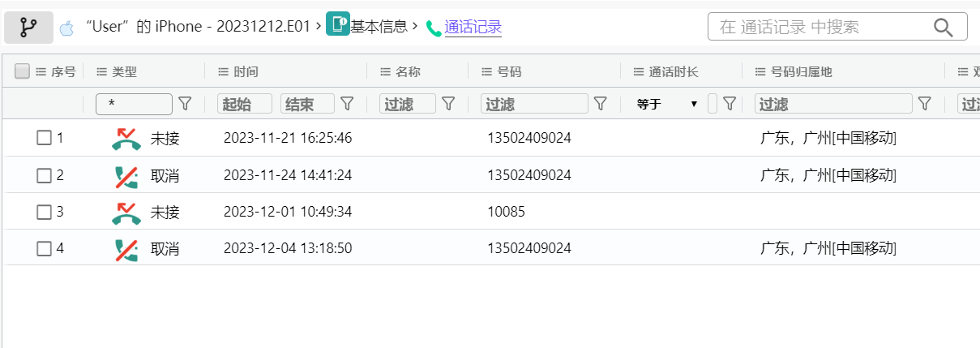Sort by the 号码归属地 column header
Screen dimensions: 980x348
pyautogui.click(x=802, y=72)
